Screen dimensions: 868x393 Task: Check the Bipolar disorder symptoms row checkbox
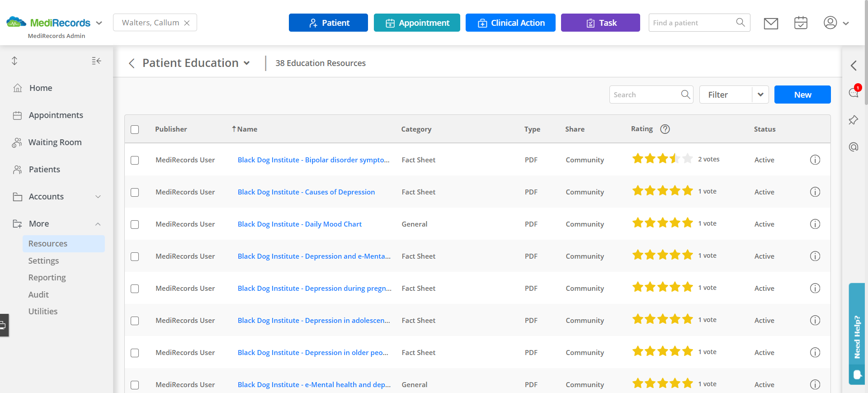point(135,160)
